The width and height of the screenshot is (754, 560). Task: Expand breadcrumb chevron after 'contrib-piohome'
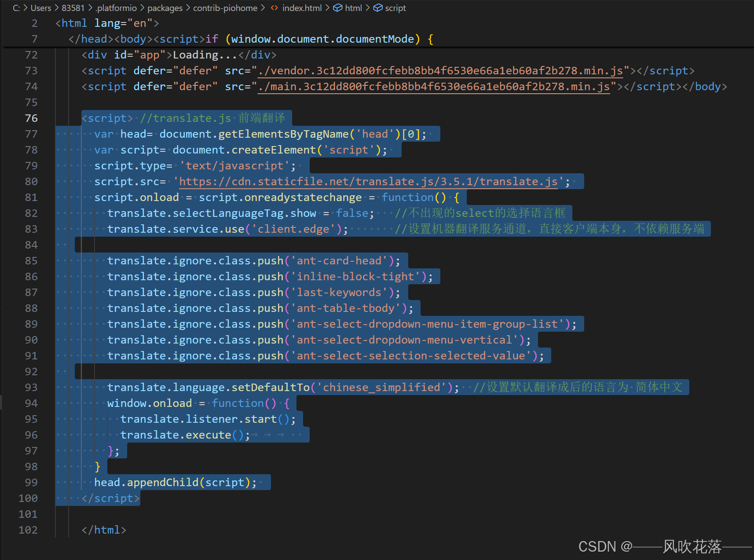tap(263, 8)
